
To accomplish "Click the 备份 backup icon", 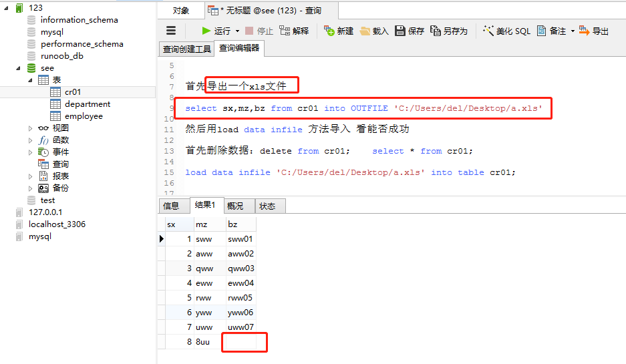I will point(43,188).
